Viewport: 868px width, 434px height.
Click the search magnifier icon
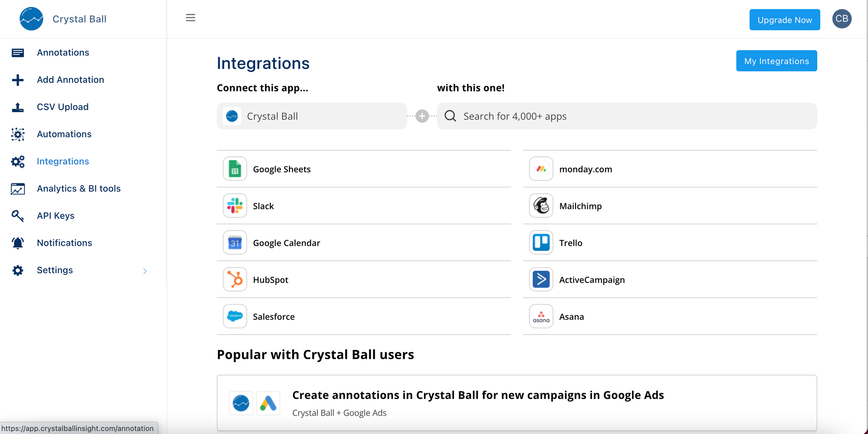(x=450, y=116)
